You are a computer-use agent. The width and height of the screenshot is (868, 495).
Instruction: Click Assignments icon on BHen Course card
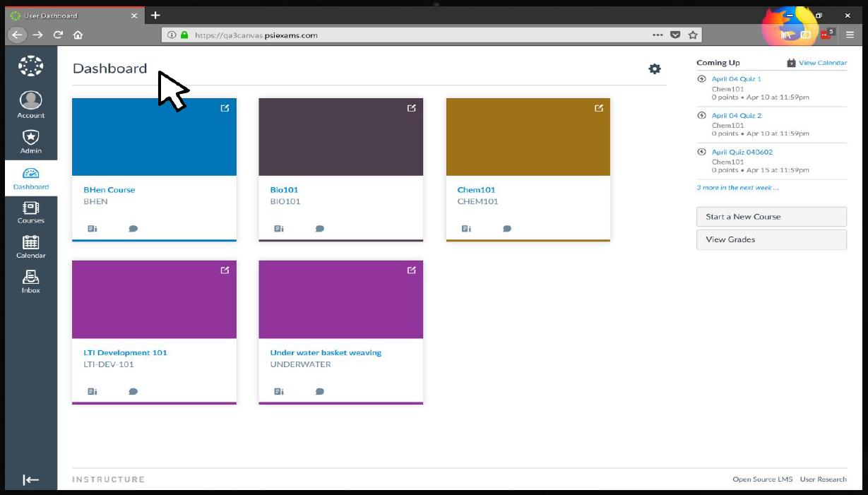pyautogui.click(x=92, y=229)
